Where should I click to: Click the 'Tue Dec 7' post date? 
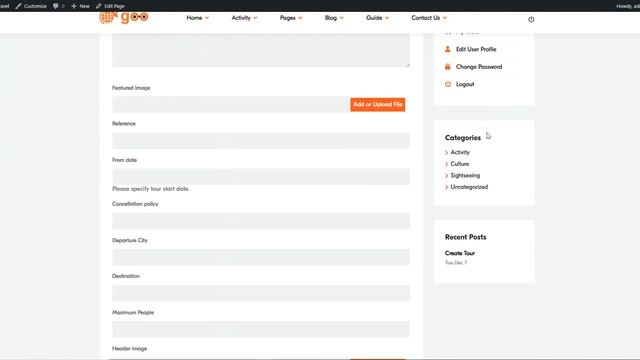point(456,263)
